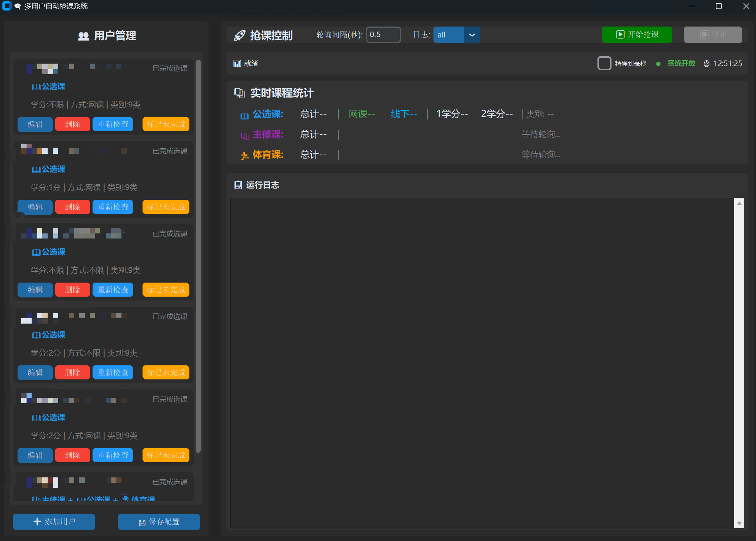Viewport: 756px width, 541px height.
Task: Click the 2学分-- statistic
Action: (x=497, y=114)
